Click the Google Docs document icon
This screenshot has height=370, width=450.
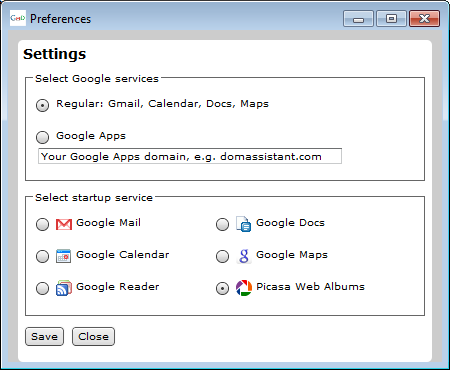tap(243, 224)
